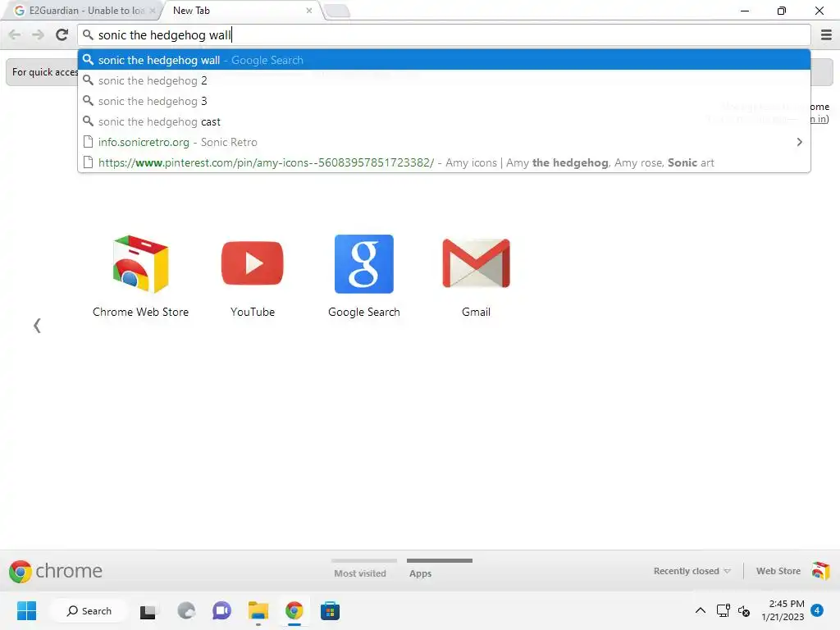The image size is (840, 630).
Task: Click the network status tray icon
Action: tap(724, 610)
